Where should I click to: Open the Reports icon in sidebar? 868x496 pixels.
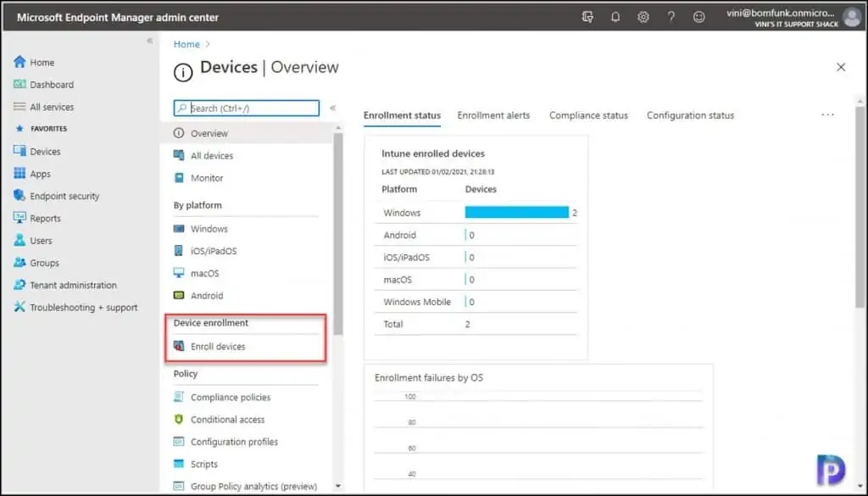tap(19, 218)
